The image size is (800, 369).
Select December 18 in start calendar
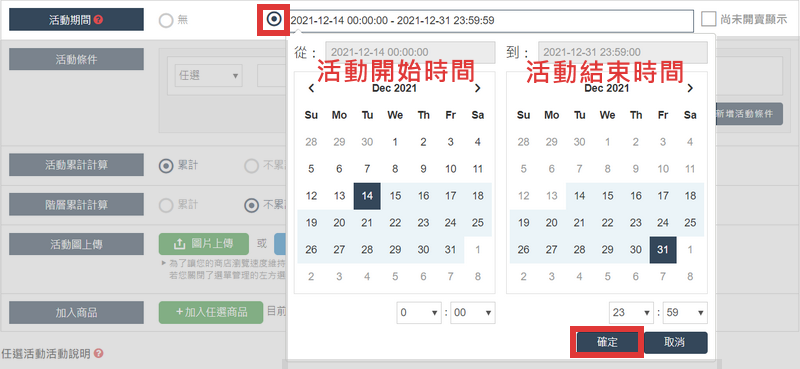point(478,196)
